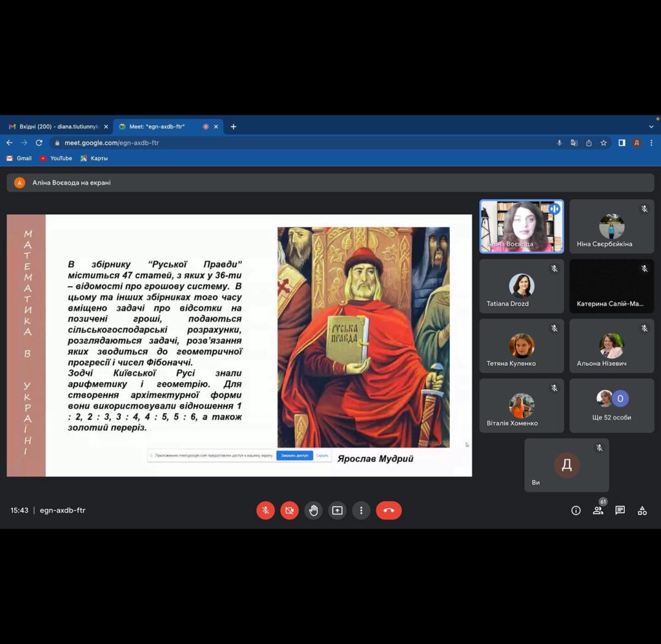Click the hide link beside stop sharing
This screenshot has width=661, height=644.
322,456
